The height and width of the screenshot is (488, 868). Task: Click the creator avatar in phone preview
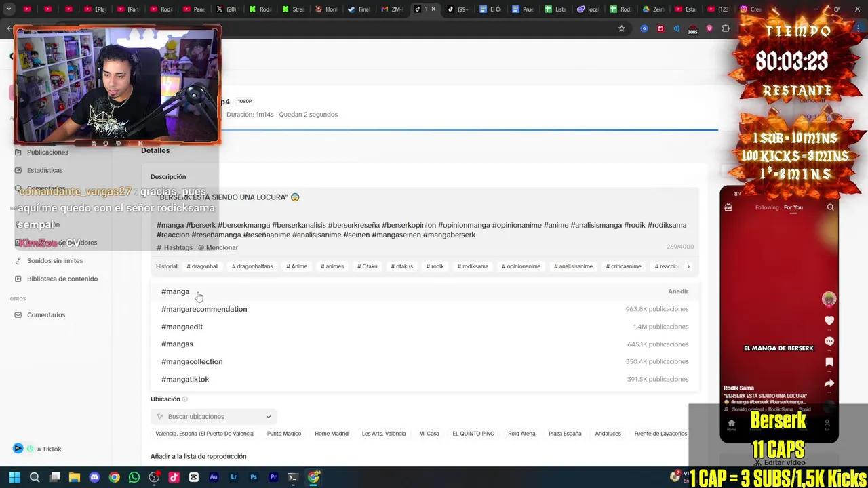click(829, 299)
